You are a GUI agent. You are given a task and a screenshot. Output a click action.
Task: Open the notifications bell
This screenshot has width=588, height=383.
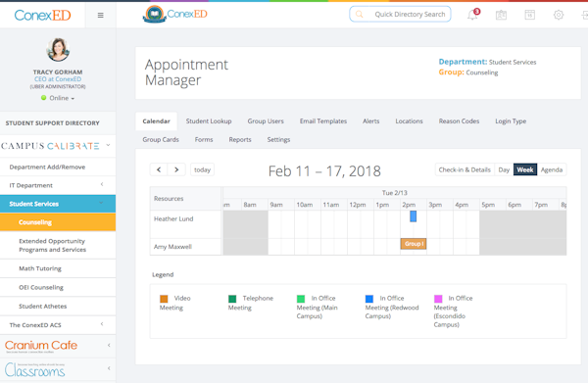point(473,15)
